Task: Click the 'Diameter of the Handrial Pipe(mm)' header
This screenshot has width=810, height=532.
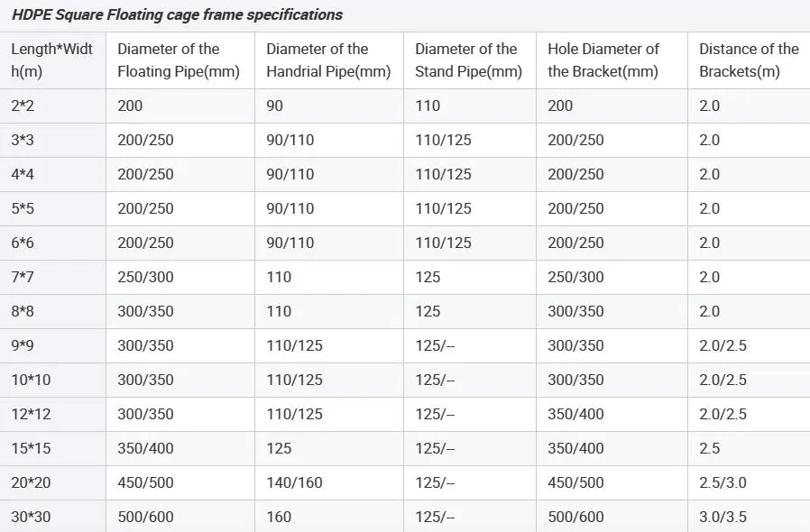Action: (328, 60)
